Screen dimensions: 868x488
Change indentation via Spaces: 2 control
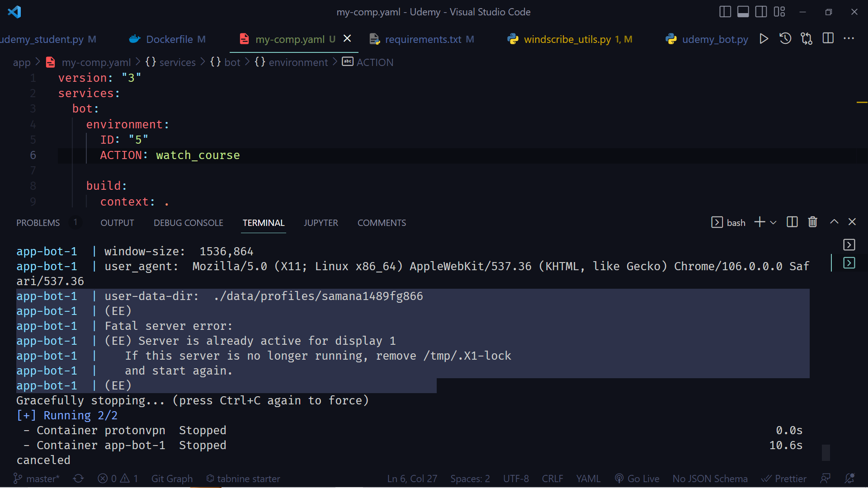click(x=470, y=479)
